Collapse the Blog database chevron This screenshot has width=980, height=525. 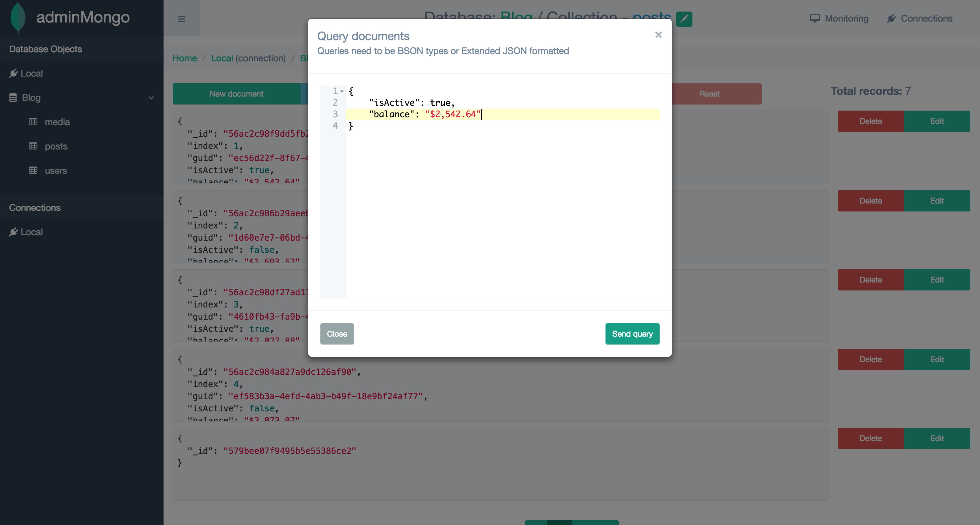pos(151,98)
